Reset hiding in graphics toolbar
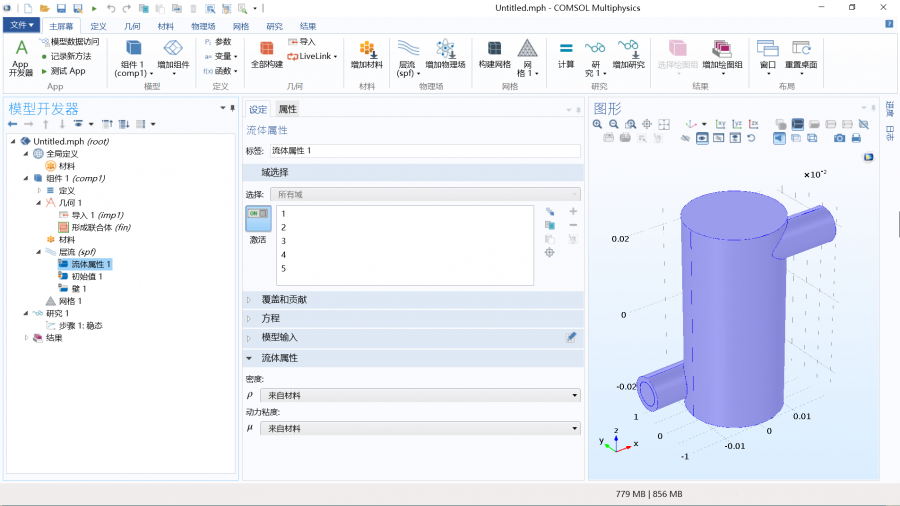The height and width of the screenshot is (506, 900). point(751,138)
